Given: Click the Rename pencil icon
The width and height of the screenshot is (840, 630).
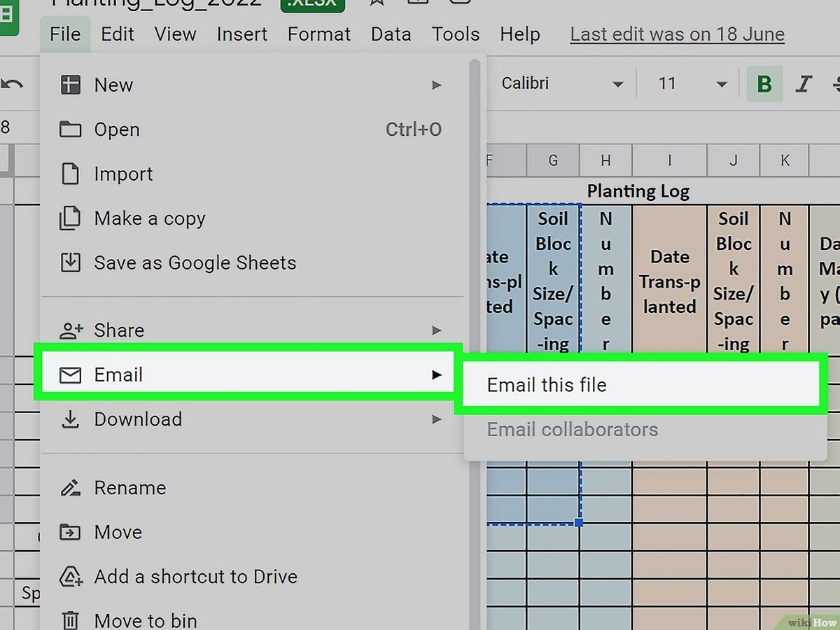Looking at the screenshot, I should pos(70,488).
